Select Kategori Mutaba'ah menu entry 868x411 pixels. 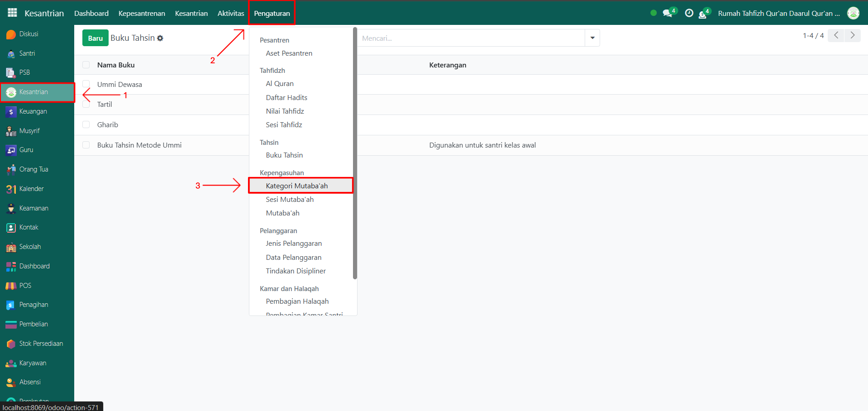point(297,186)
